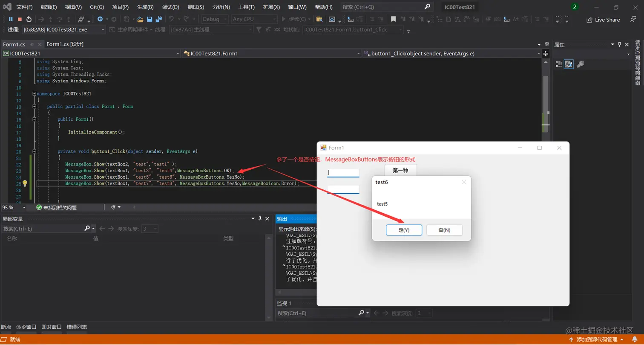Save all files using the double-disk icon

click(x=159, y=19)
